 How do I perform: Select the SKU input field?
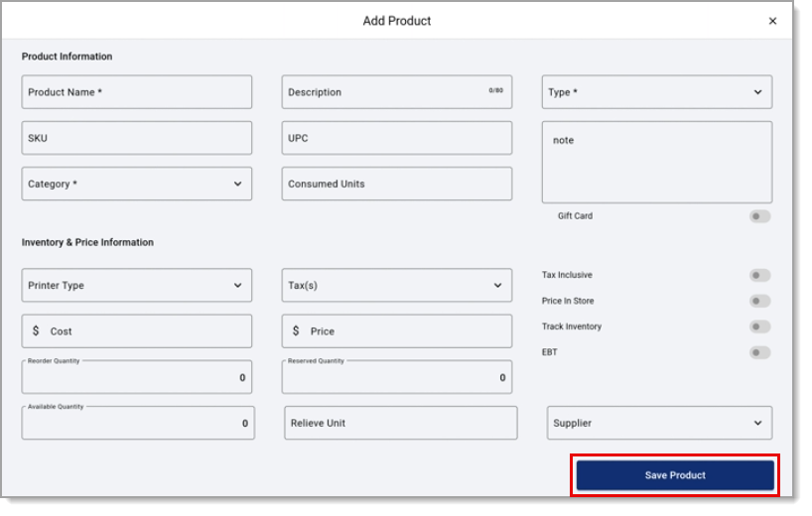tap(137, 138)
